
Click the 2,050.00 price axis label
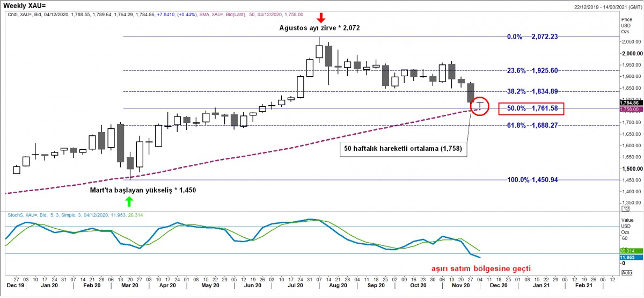pos(631,42)
